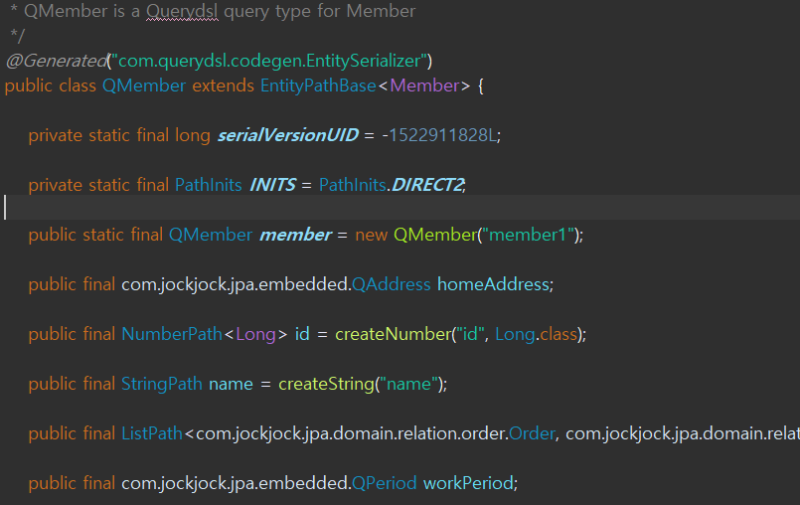
Task: Click the "member1" string literal
Action: [528, 235]
